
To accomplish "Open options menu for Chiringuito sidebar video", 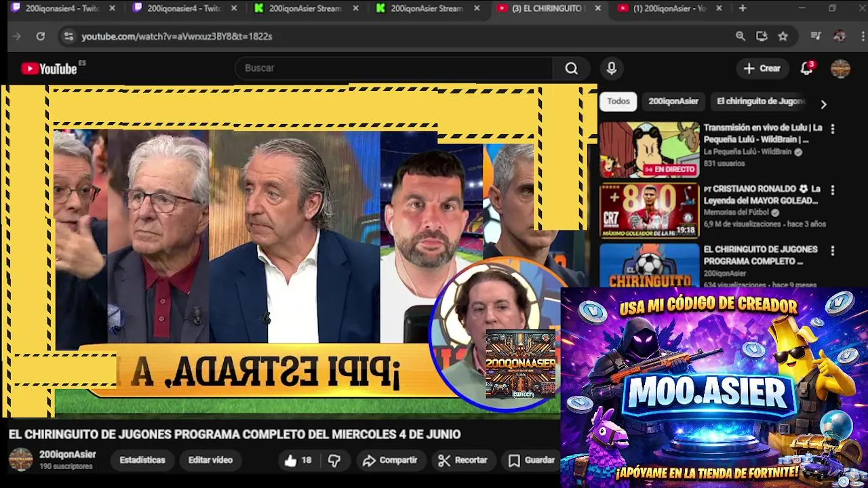I will 832,251.
